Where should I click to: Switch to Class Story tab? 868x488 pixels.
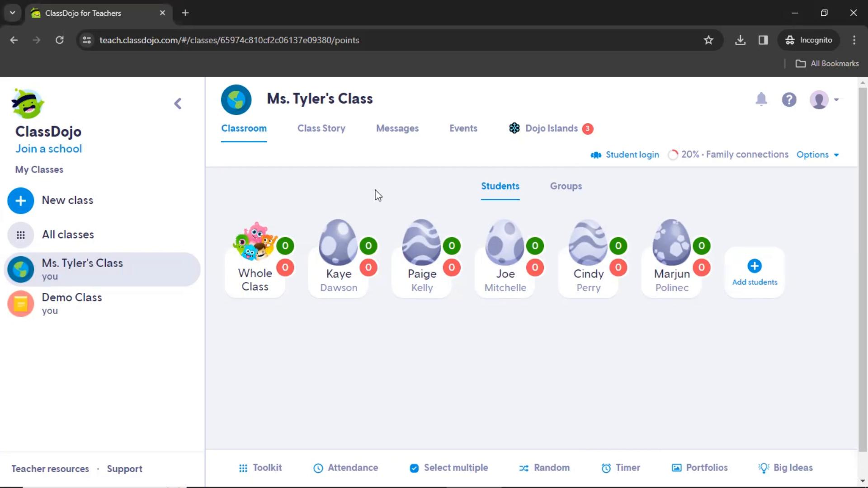coord(321,128)
